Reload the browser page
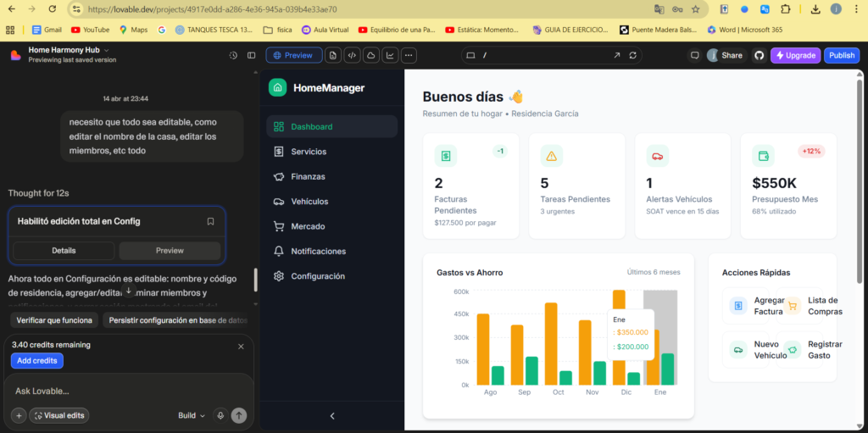This screenshot has width=868, height=433. 53,8
